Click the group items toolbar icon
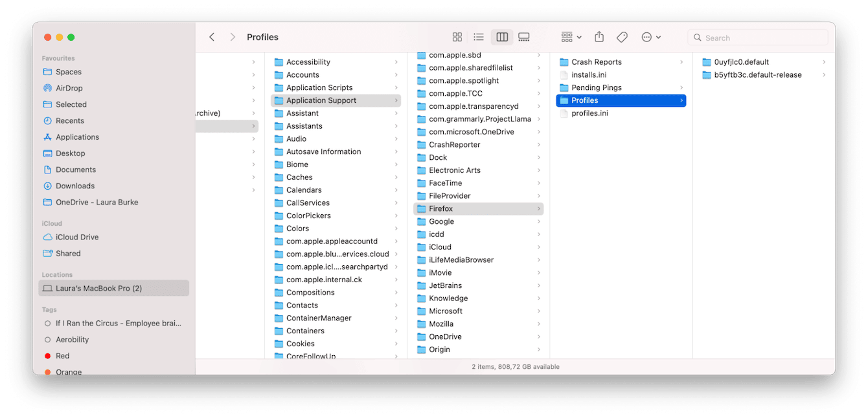Image resolution: width=868 pixels, height=418 pixels. pyautogui.click(x=567, y=37)
